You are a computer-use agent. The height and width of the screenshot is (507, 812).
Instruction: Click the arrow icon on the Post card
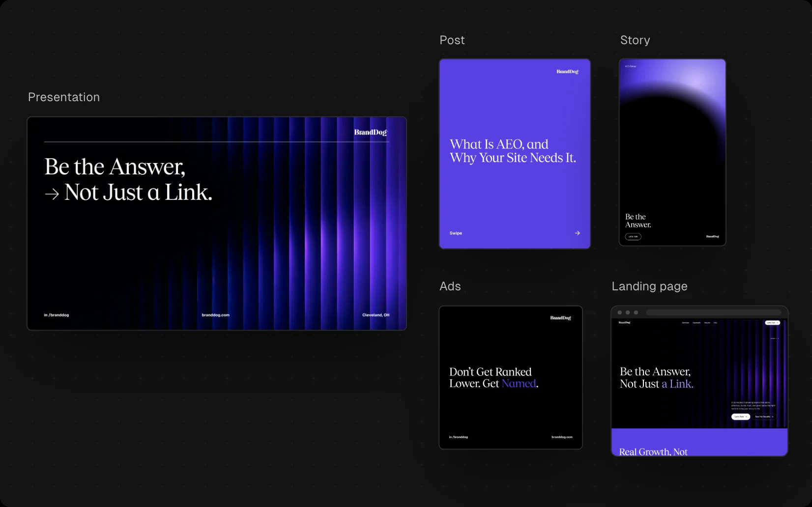pos(578,233)
